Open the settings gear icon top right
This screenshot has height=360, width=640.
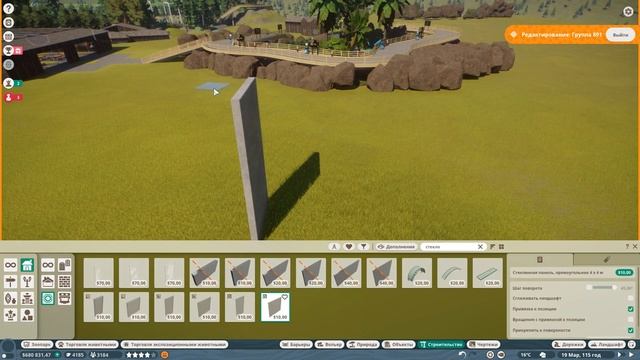pyautogui.click(x=628, y=11)
